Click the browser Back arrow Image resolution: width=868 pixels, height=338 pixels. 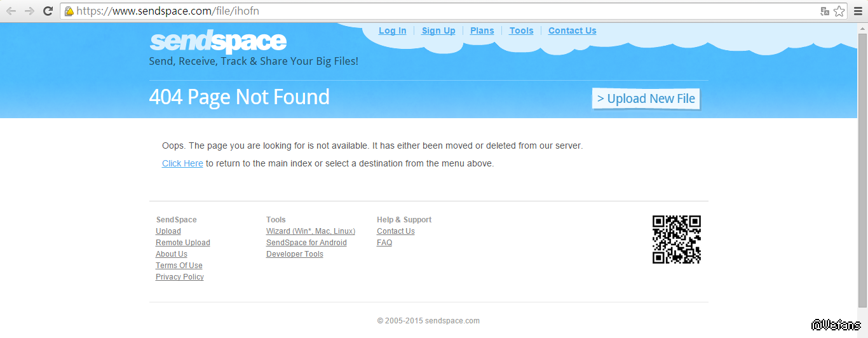click(11, 11)
